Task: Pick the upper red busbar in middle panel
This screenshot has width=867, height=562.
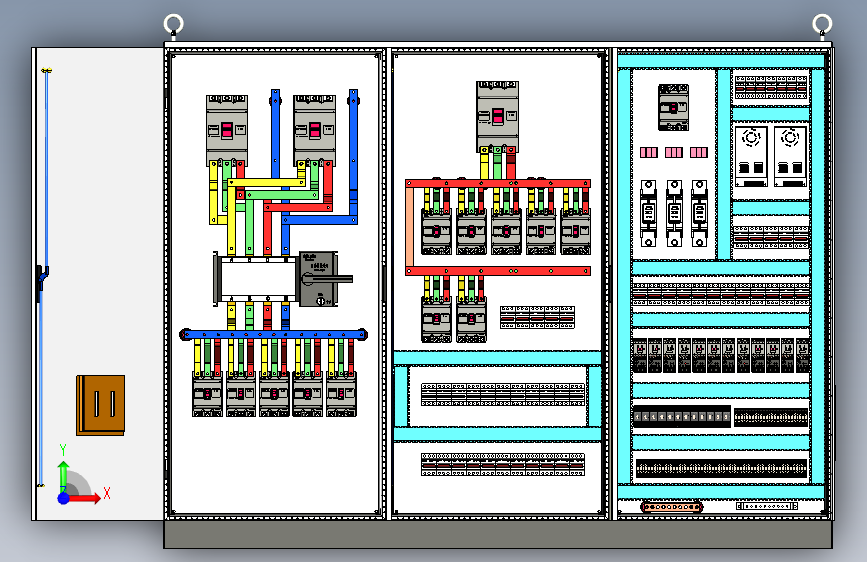Action: [498, 183]
